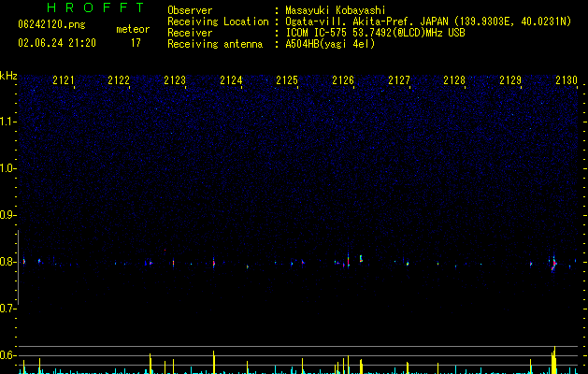
Task: Click the 2124 time marker
Action: click(231, 80)
